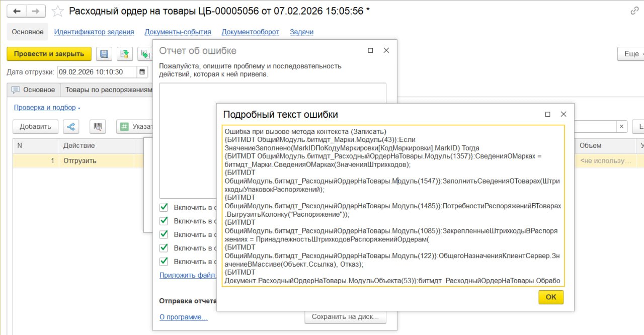Click the post document icon
Screen dimensions: 644x335
(x=124, y=54)
